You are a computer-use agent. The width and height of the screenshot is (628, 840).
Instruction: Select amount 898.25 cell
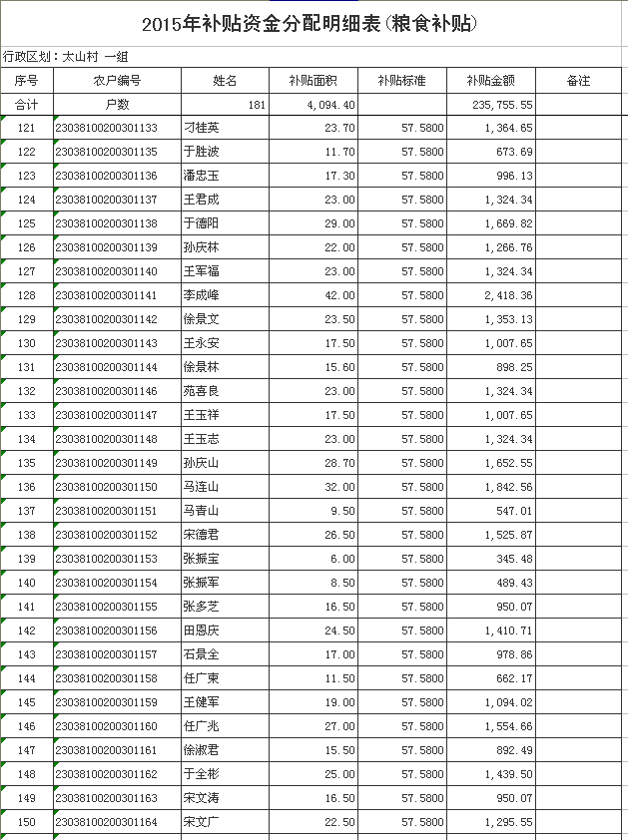pyautogui.click(x=491, y=367)
